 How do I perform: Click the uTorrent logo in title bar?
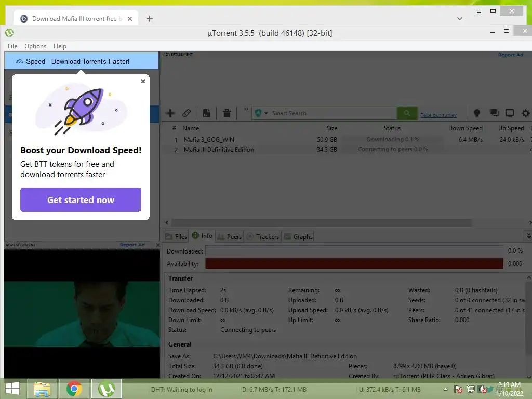point(9,33)
